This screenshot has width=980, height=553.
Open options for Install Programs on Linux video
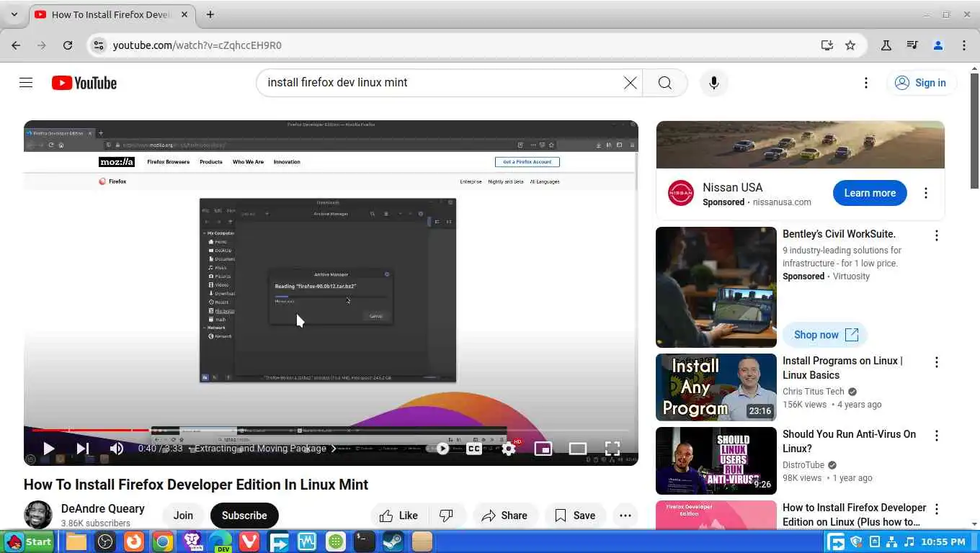click(937, 362)
